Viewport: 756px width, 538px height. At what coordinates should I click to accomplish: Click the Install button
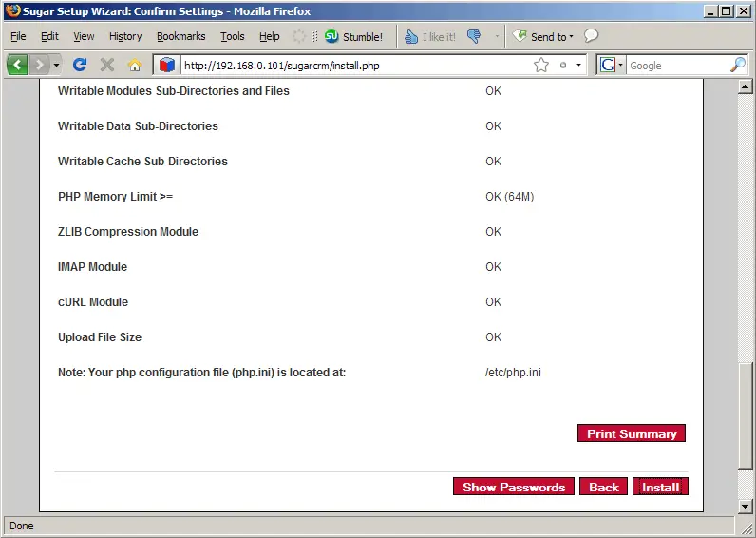tap(660, 487)
